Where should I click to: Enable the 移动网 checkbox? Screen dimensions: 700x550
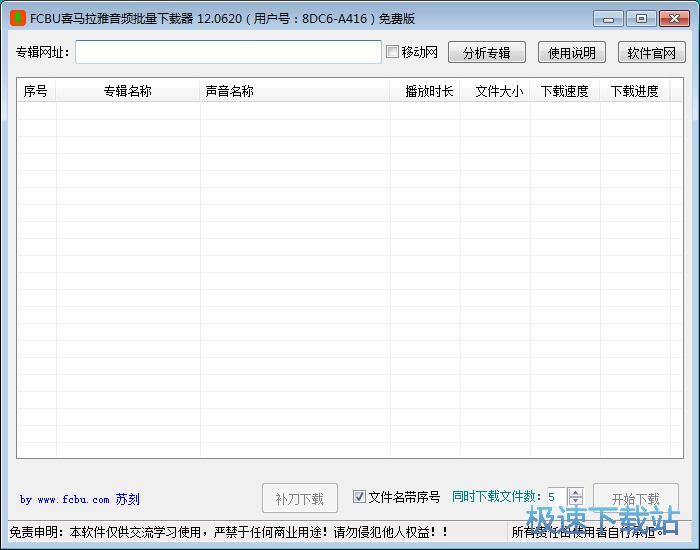click(393, 52)
